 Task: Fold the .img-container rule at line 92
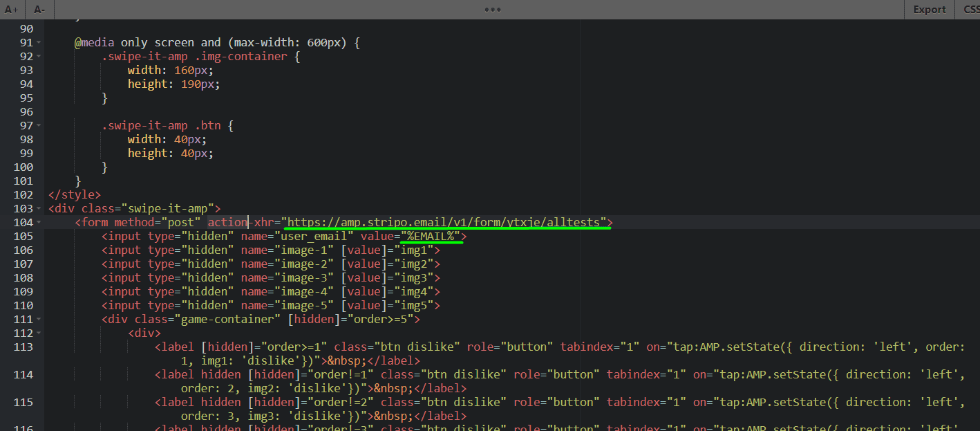coord(39,57)
